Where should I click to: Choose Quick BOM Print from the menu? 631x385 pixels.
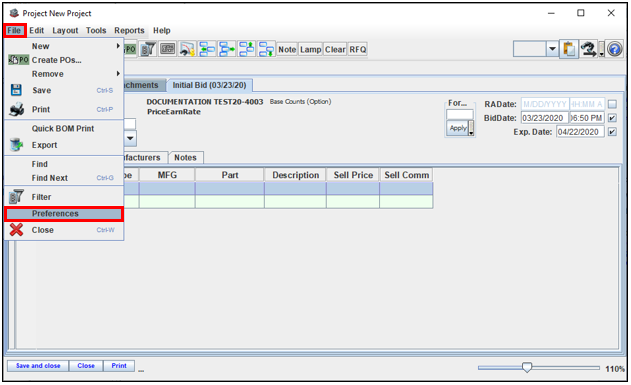64,128
